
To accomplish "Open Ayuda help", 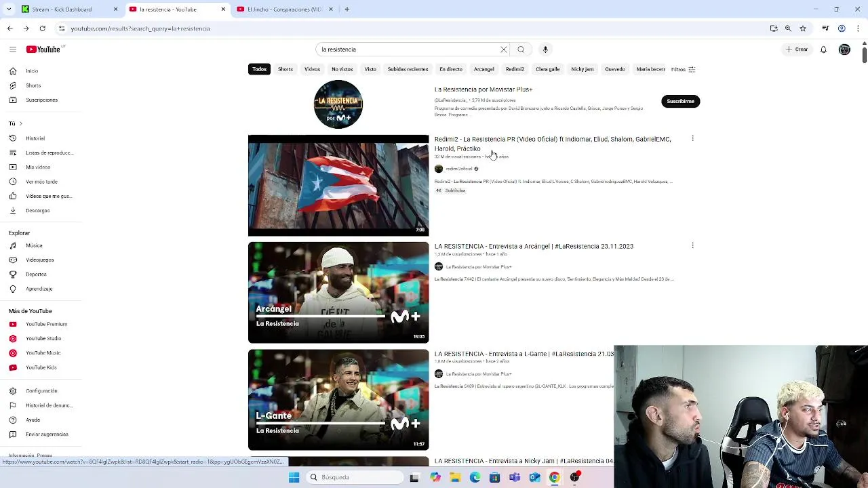I will point(33,420).
